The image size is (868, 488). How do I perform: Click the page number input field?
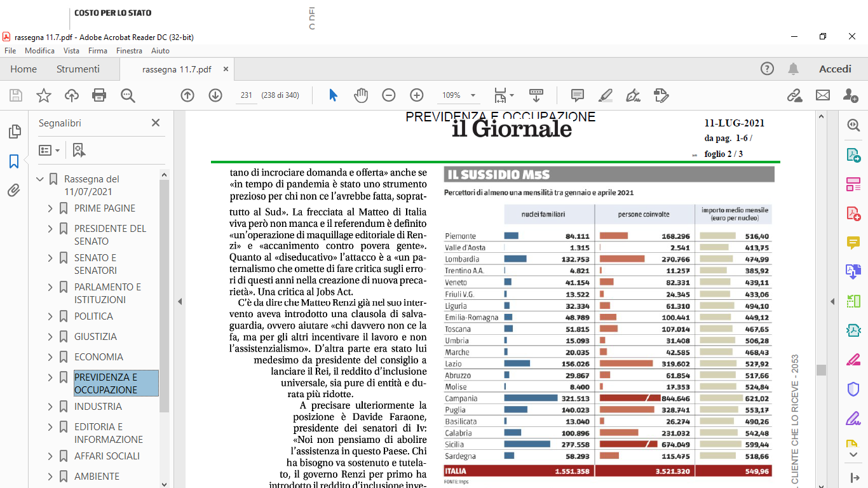point(247,95)
